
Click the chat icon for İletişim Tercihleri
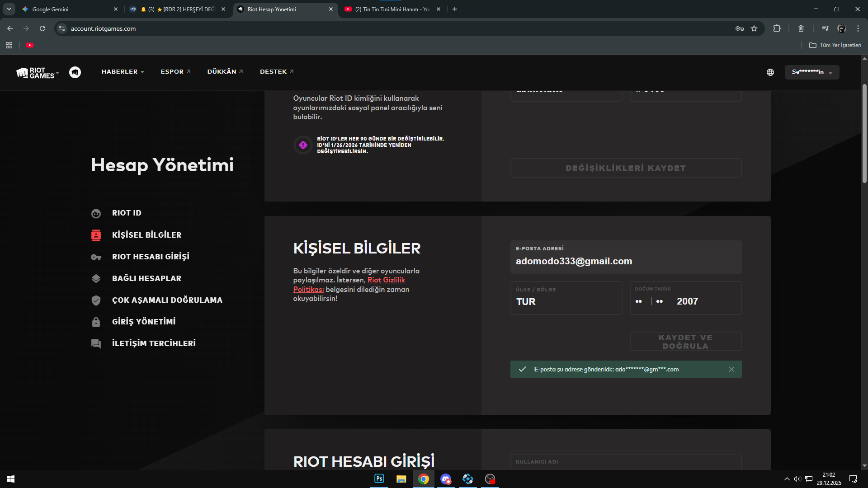(x=96, y=344)
